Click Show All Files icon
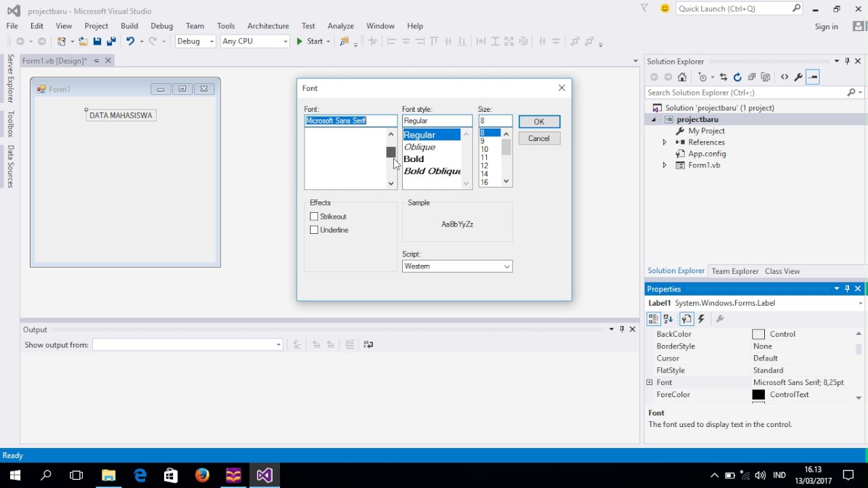868x488 pixels. 766,77
